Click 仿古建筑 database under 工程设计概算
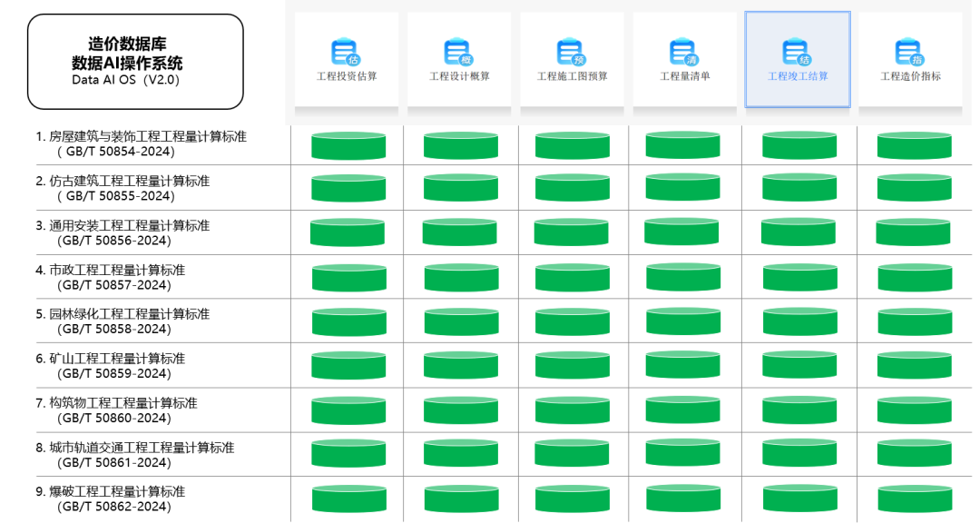The width and height of the screenshot is (980, 523). click(x=461, y=188)
